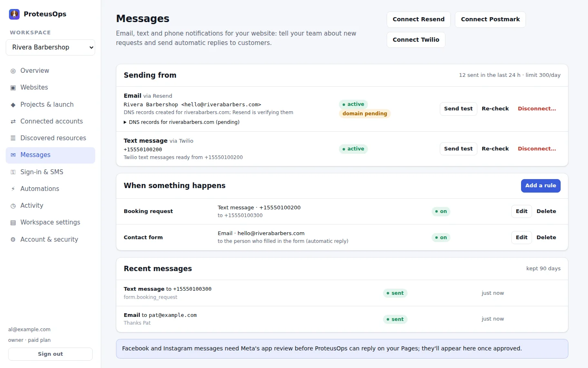Open Websites section
The height and width of the screenshot is (368, 588).
pyautogui.click(x=51, y=88)
